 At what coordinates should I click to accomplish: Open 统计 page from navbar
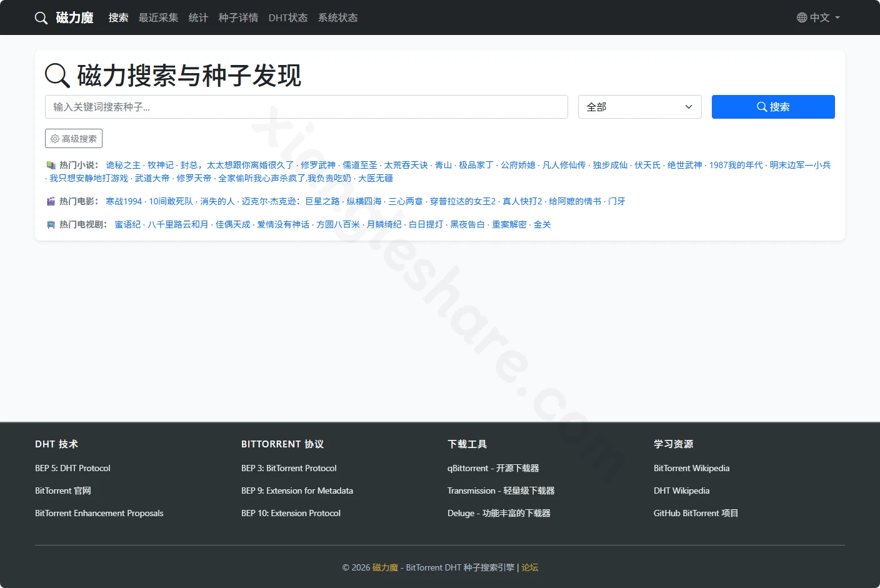pyautogui.click(x=198, y=17)
